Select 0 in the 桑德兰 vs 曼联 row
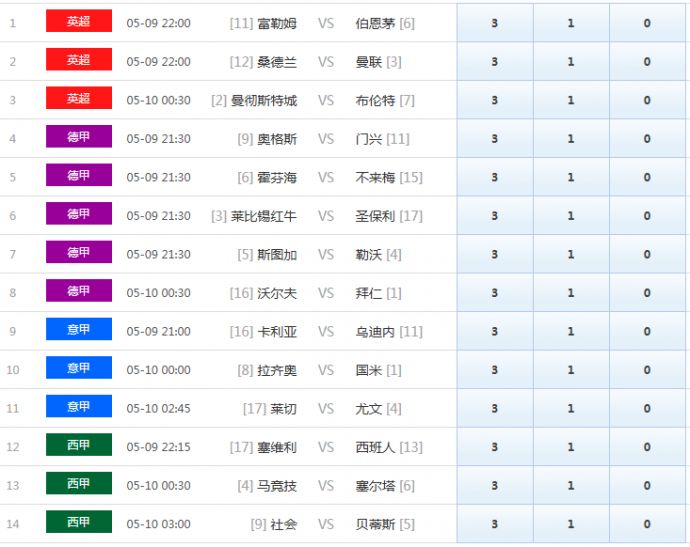Viewport: 690px width, 547px height. point(647,62)
